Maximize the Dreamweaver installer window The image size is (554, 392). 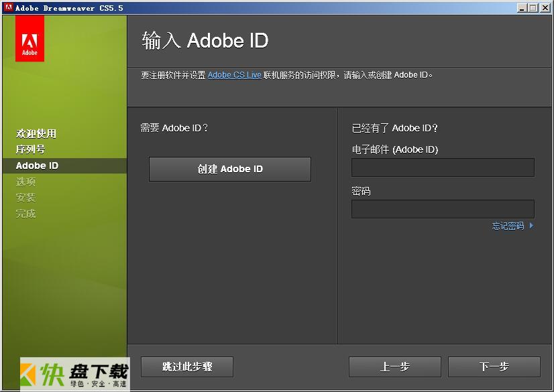click(533, 8)
